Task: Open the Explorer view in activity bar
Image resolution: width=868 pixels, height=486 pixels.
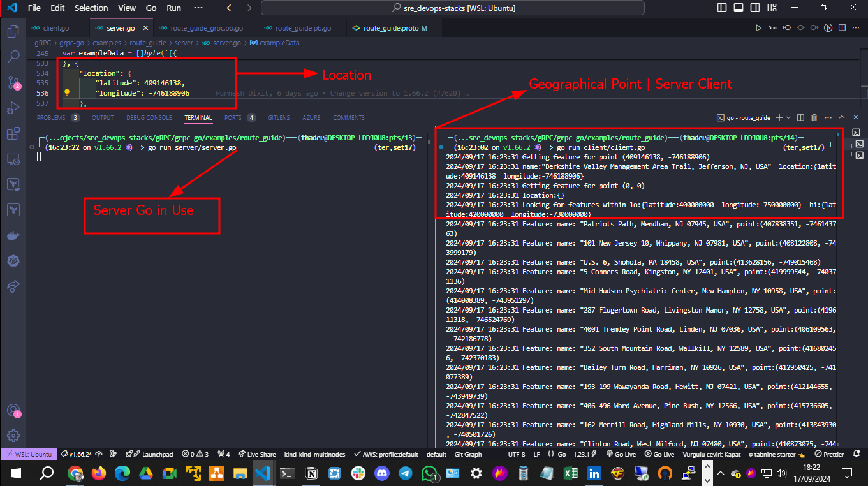Action: pos(13,31)
